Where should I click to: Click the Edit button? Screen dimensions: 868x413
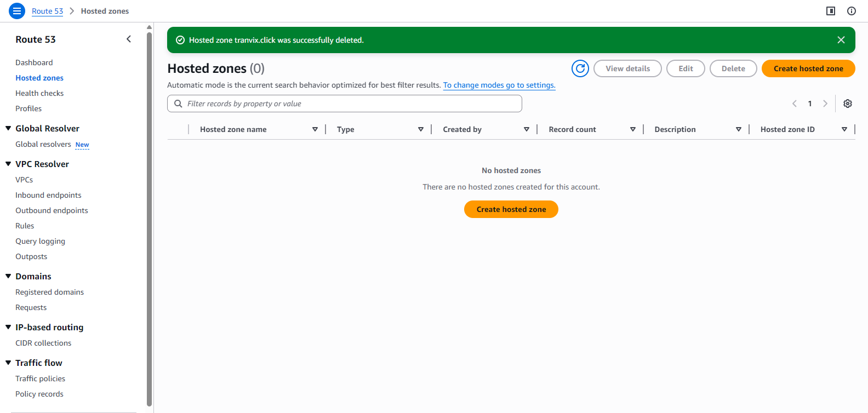tap(686, 68)
